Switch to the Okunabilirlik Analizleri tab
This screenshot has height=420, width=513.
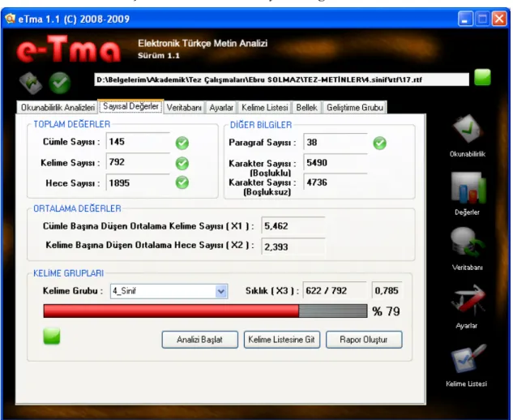click(x=58, y=107)
